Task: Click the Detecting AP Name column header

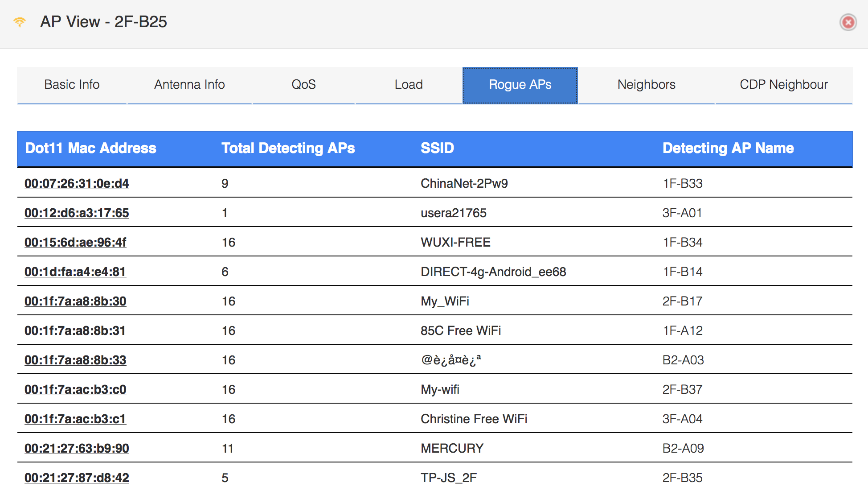Action: pyautogui.click(x=728, y=148)
